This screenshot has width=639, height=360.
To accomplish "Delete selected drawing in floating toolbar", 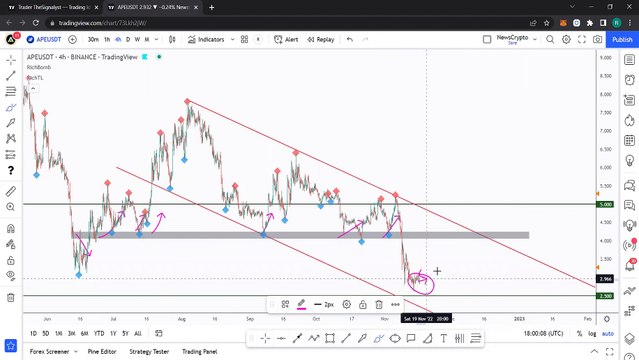I will [379, 305].
